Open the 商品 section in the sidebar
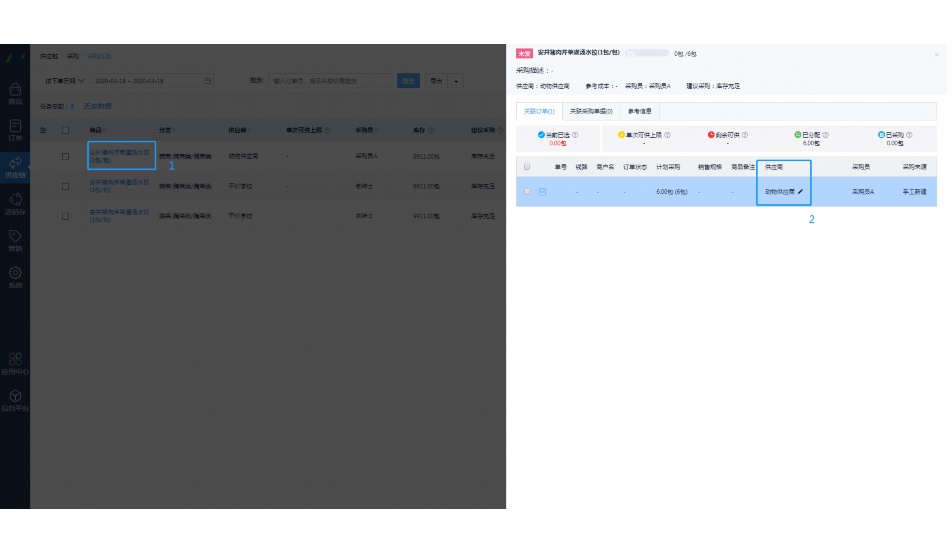 [15, 93]
